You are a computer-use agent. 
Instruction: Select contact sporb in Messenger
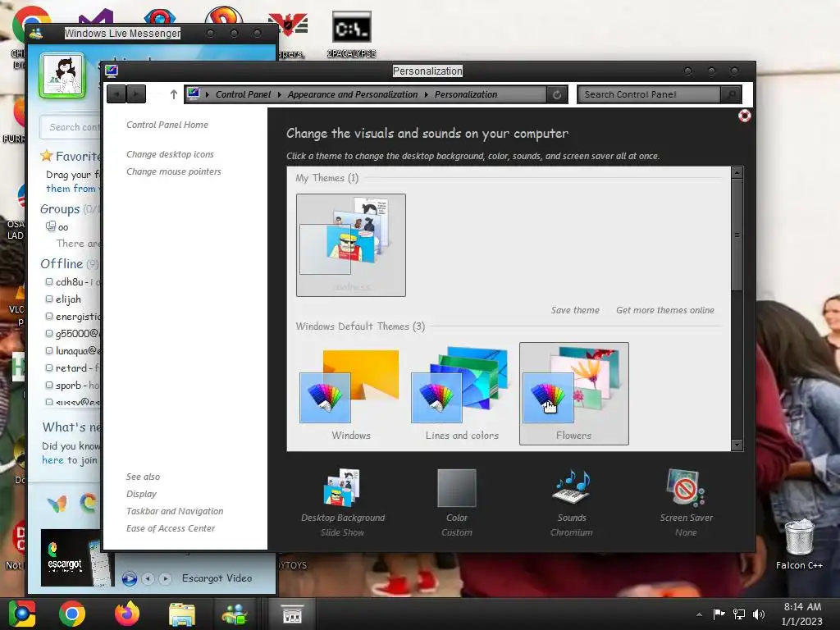pos(73,386)
